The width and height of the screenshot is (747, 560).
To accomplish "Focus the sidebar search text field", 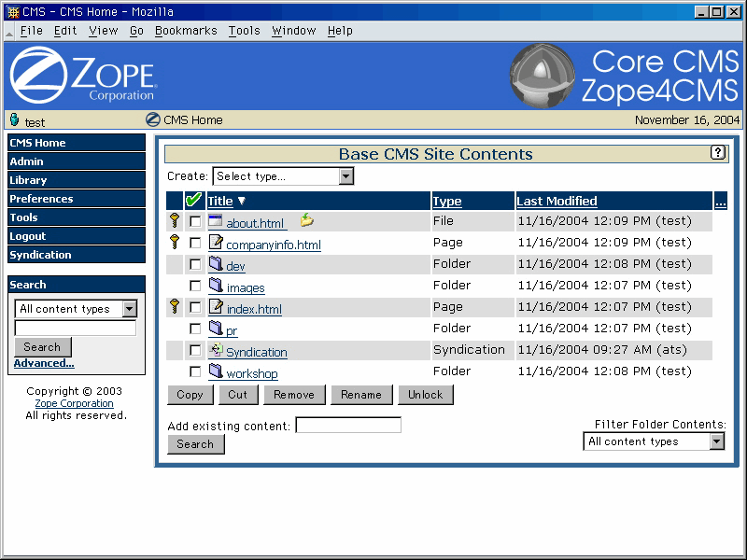I will 76,328.
